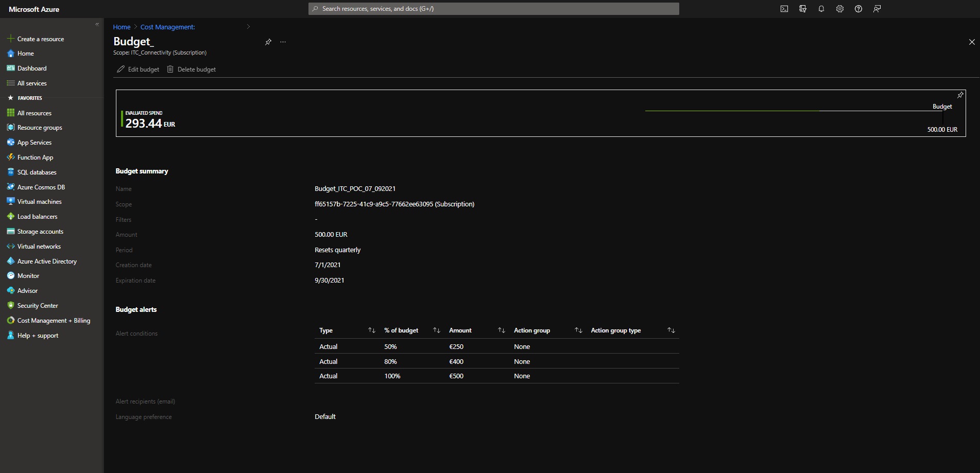Viewport: 980px width, 473px height.
Task: Open Virtual machines in the sidebar
Action: point(39,202)
